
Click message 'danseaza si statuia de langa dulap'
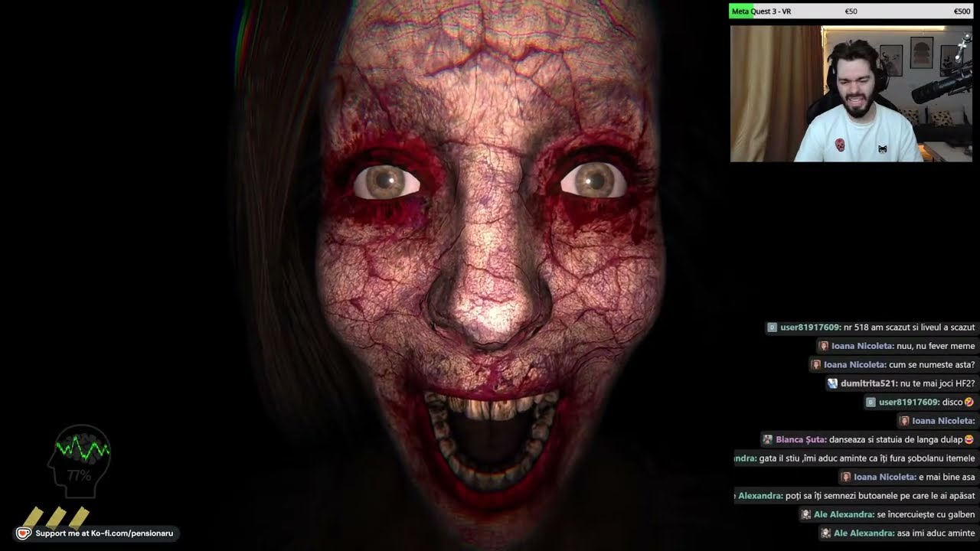coord(896,440)
